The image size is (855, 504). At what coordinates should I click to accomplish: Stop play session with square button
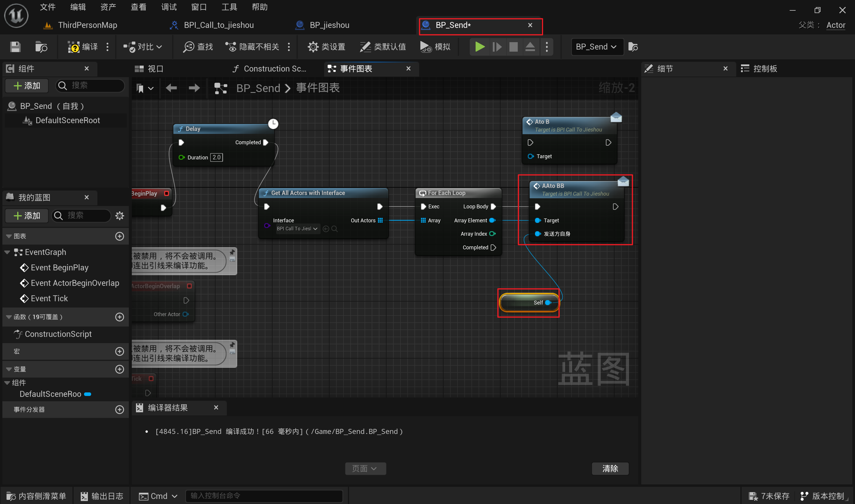[x=513, y=47]
